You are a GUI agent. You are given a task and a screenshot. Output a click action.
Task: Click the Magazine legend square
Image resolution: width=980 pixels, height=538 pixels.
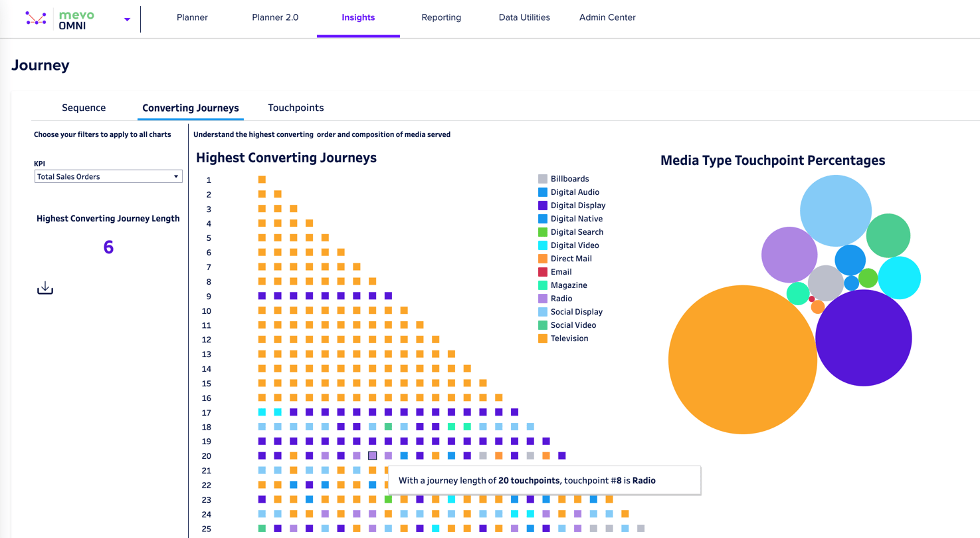542,285
